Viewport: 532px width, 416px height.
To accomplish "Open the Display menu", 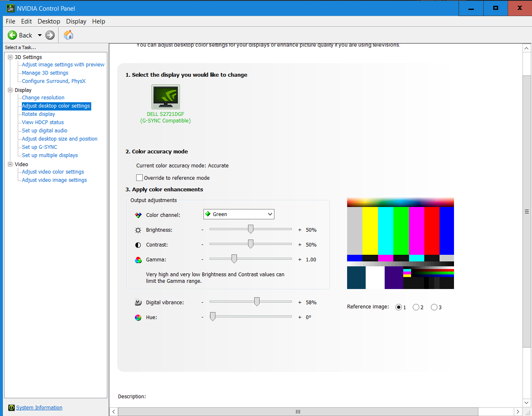I will tap(76, 21).
